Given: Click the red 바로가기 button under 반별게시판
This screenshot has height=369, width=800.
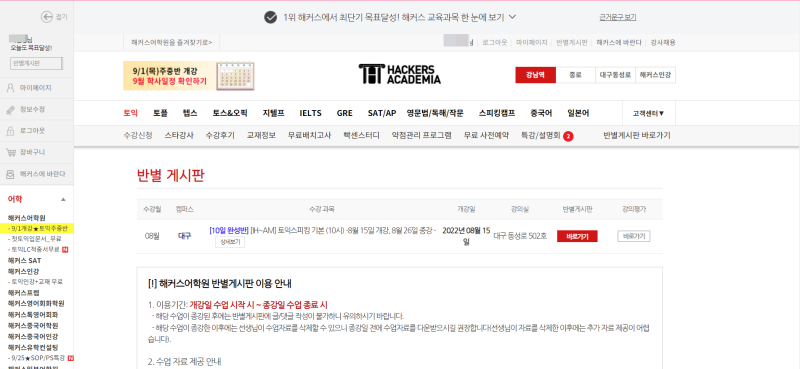Looking at the screenshot, I should click(577, 236).
